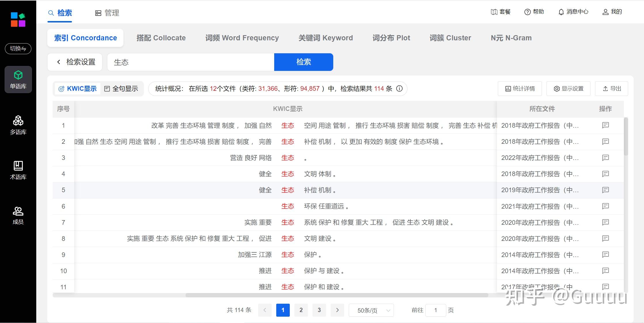644x323 pixels.
Task: Click the info icon beside 114 条
Action: 399,88
